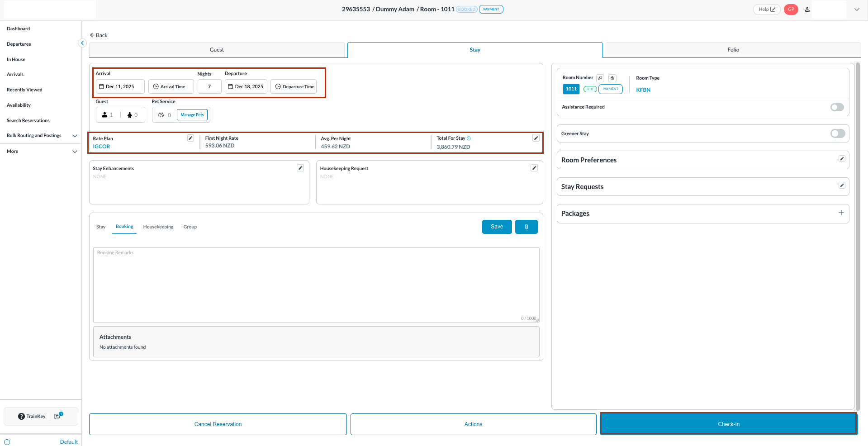Edit Stay Enhancements using the pencil icon
Viewport: 868px width, 446px height.
300,168
